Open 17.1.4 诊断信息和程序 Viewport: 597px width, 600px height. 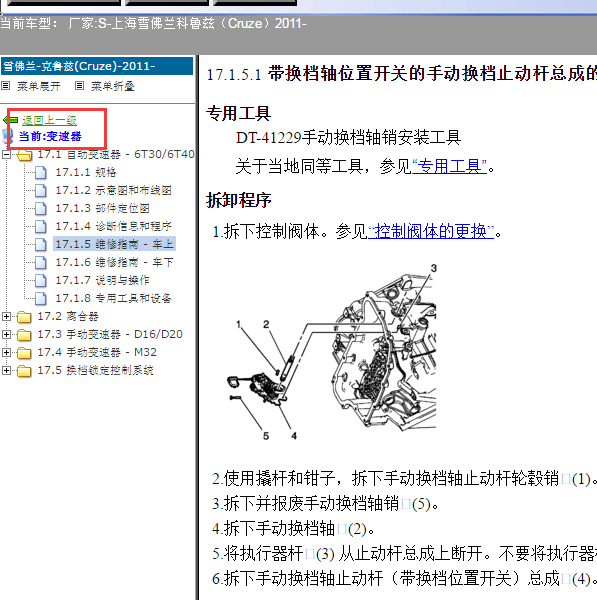114,227
